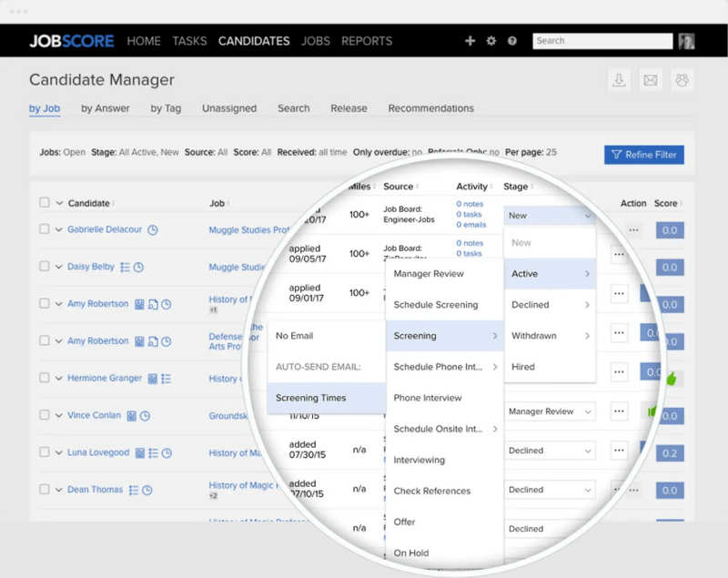Click the plus icon in the navigation bar
The image size is (728, 578).
[470, 41]
